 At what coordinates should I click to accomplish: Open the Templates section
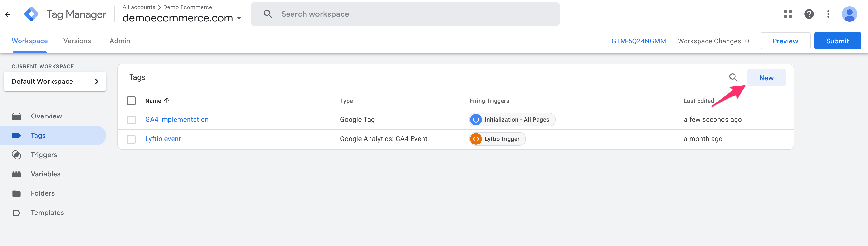click(47, 212)
